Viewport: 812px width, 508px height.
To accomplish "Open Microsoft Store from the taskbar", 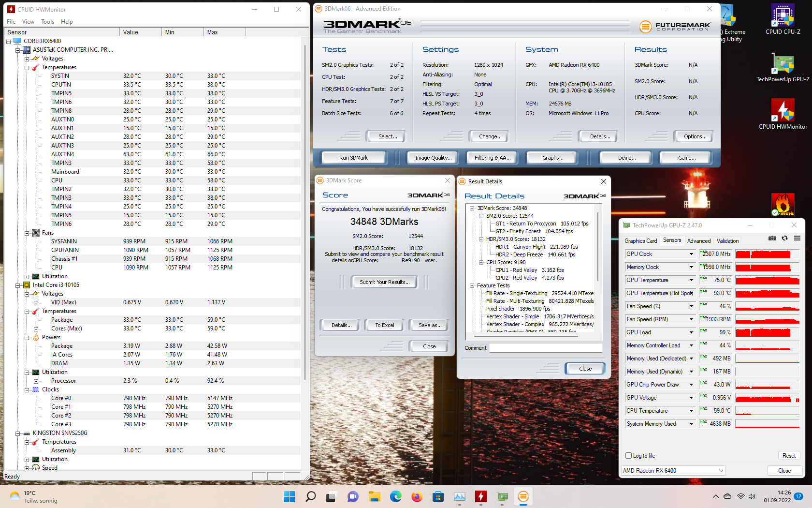I will coord(438,496).
